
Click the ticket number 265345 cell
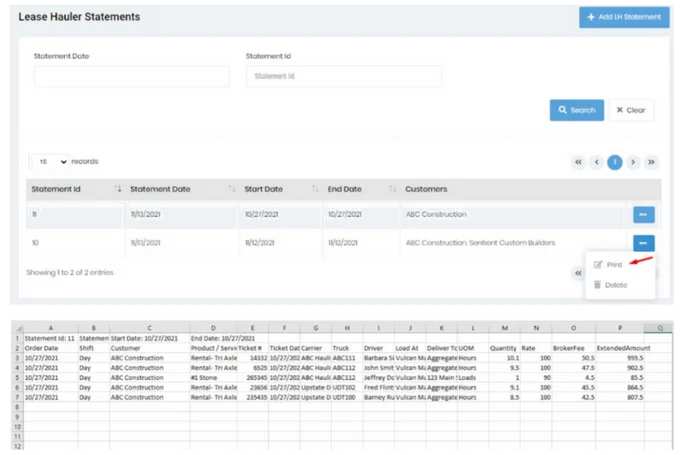click(253, 377)
